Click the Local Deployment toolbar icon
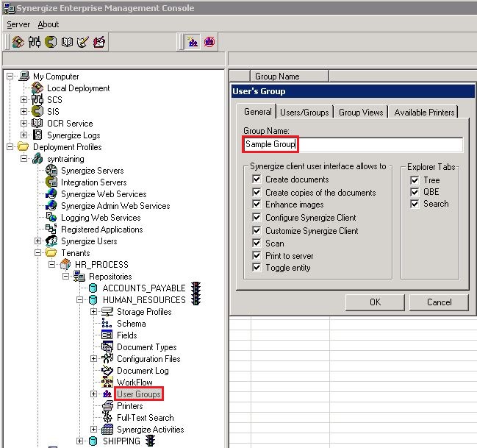 [18, 42]
